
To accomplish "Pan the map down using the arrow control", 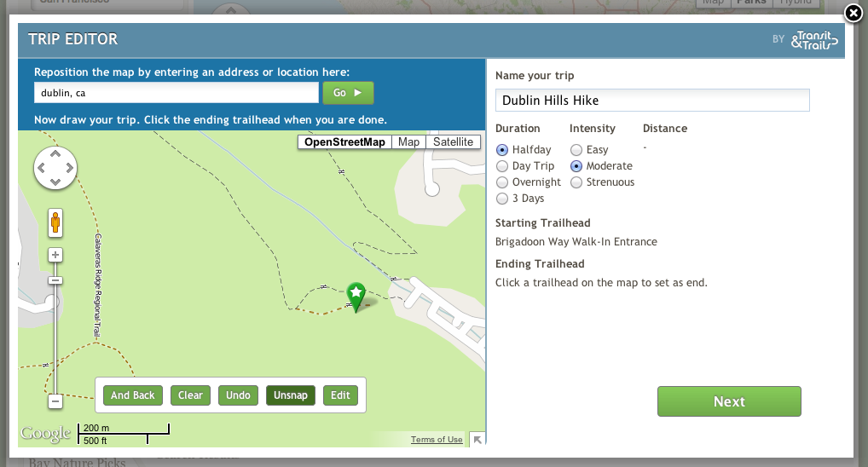I will point(55,182).
